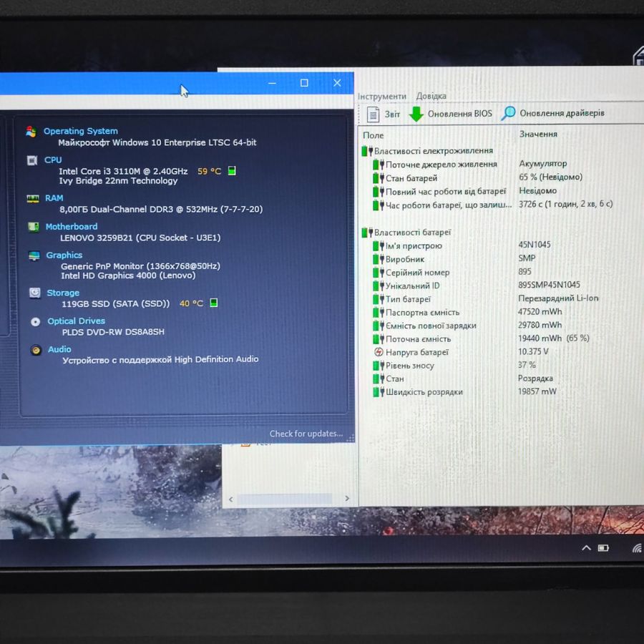Maximize the Speccy window
Image resolution: width=644 pixels, height=644 pixels.
(x=304, y=83)
